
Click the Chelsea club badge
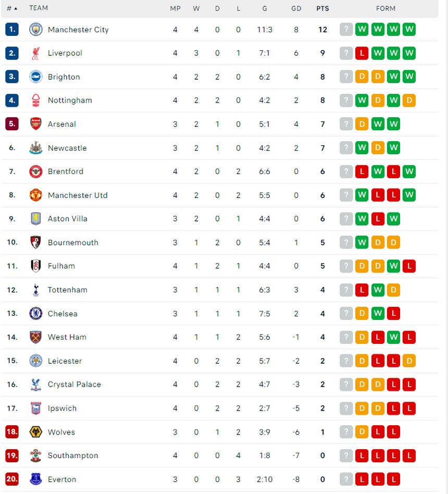coord(35,314)
